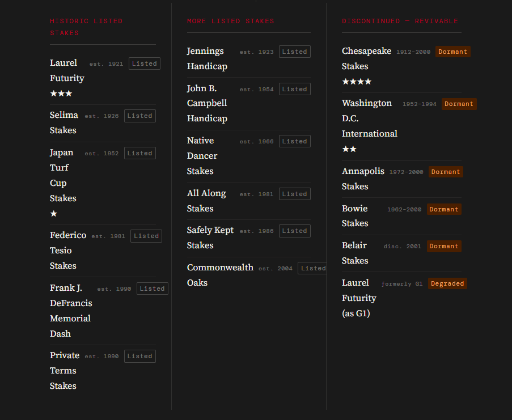The height and width of the screenshot is (420, 512).
Task: Click the Dormant badge beside Annapolis Stakes
Action: tap(446, 172)
